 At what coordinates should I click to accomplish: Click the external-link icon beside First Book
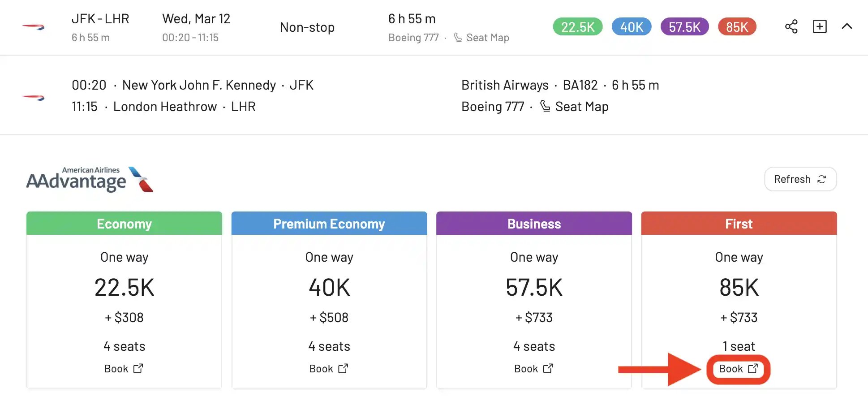pyautogui.click(x=753, y=368)
